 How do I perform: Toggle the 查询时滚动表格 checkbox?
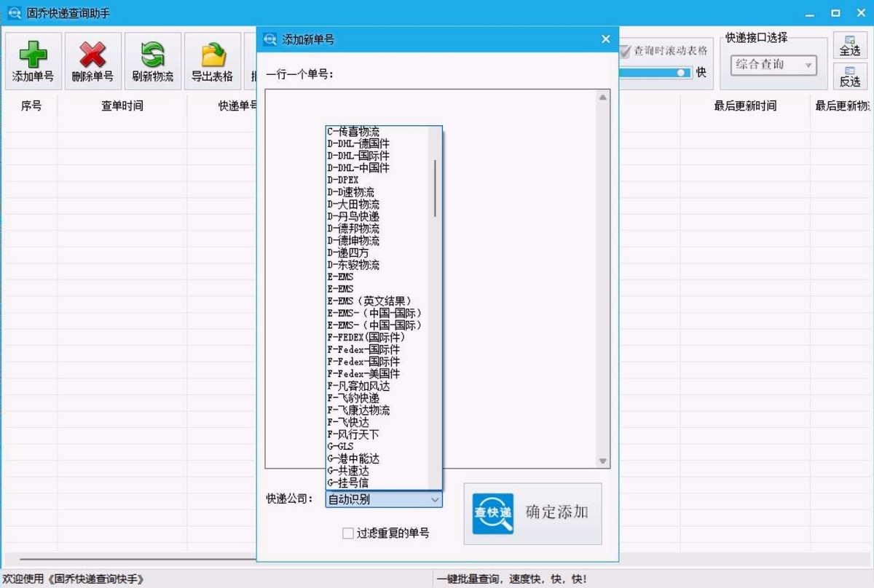pyautogui.click(x=625, y=51)
